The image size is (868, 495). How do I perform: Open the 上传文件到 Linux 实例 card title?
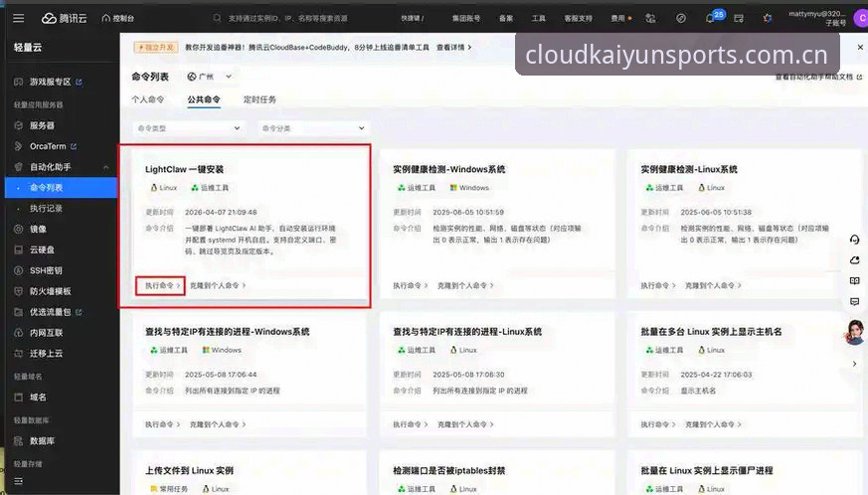tap(189, 470)
